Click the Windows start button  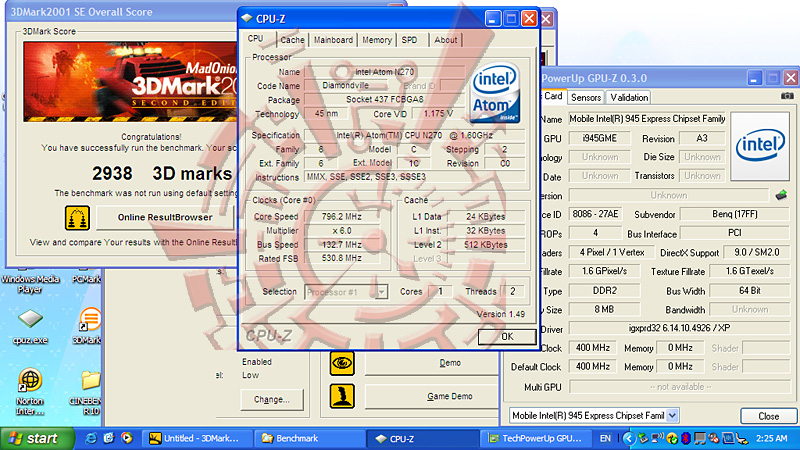click(37, 438)
